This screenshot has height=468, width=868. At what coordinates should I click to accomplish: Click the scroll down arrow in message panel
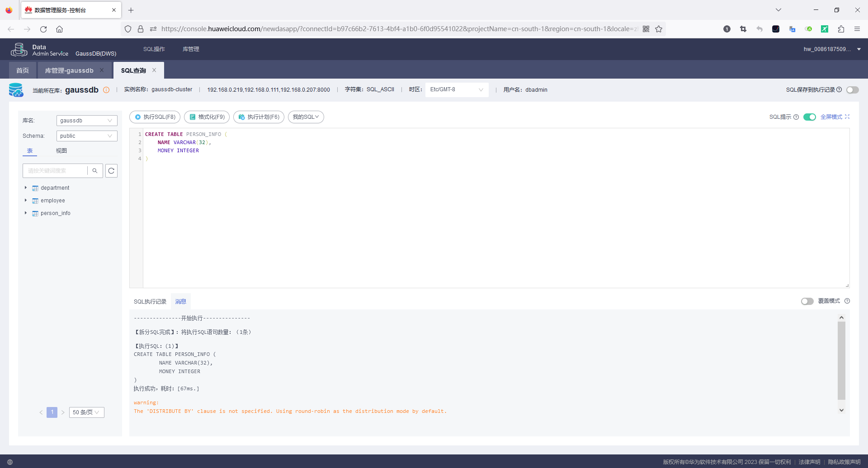(x=841, y=410)
